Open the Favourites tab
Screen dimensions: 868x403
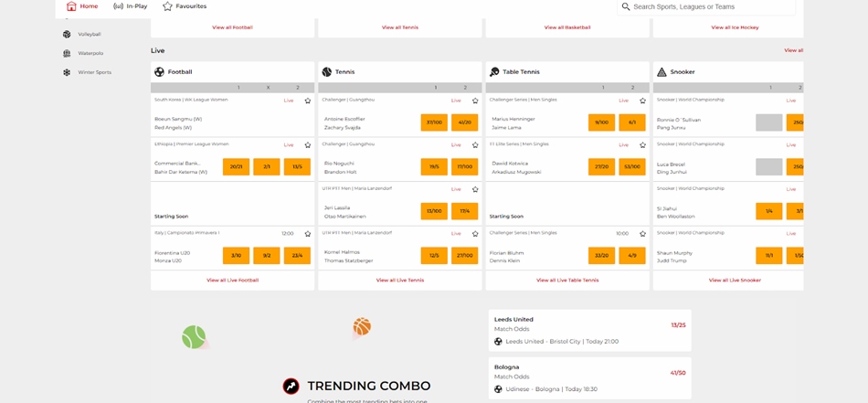[185, 6]
